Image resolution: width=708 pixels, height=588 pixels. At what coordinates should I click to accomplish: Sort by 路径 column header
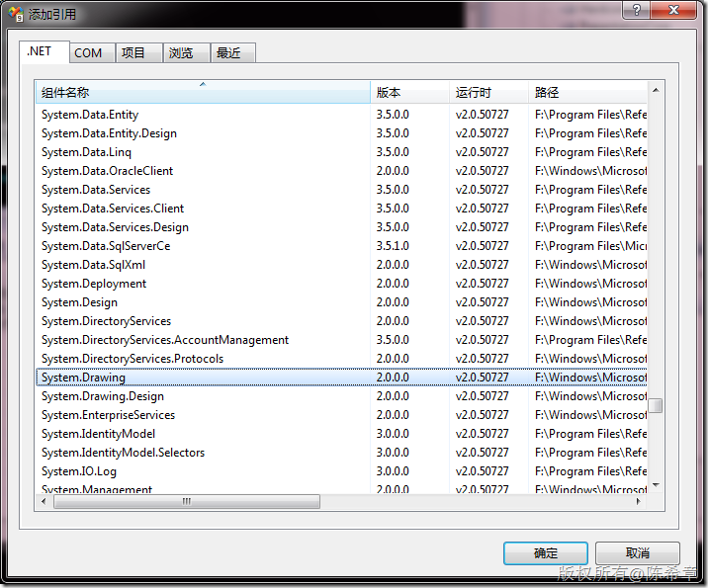(x=587, y=92)
